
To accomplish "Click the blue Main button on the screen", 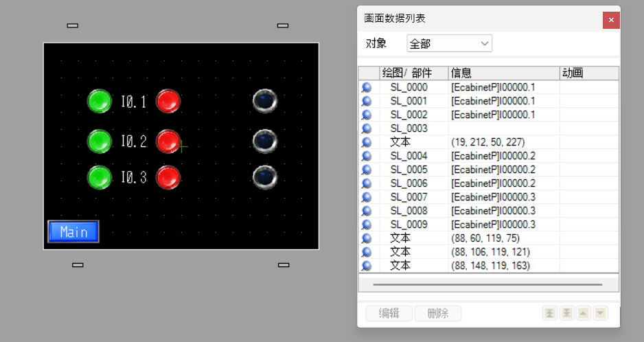I will (73, 231).
